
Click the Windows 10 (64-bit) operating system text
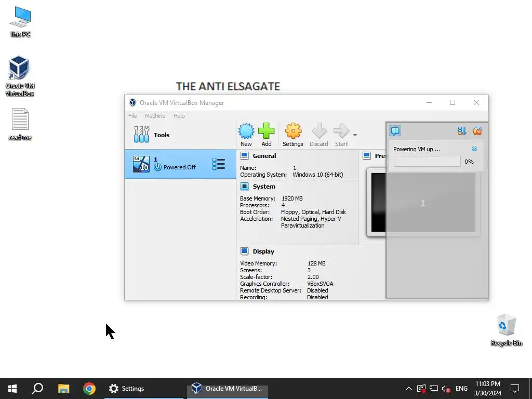pyautogui.click(x=317, y=175)
